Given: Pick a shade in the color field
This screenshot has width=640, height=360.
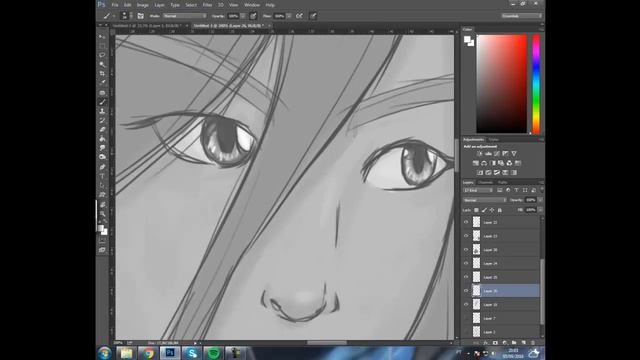Looking at the screenshot, I should pos(502,84).
